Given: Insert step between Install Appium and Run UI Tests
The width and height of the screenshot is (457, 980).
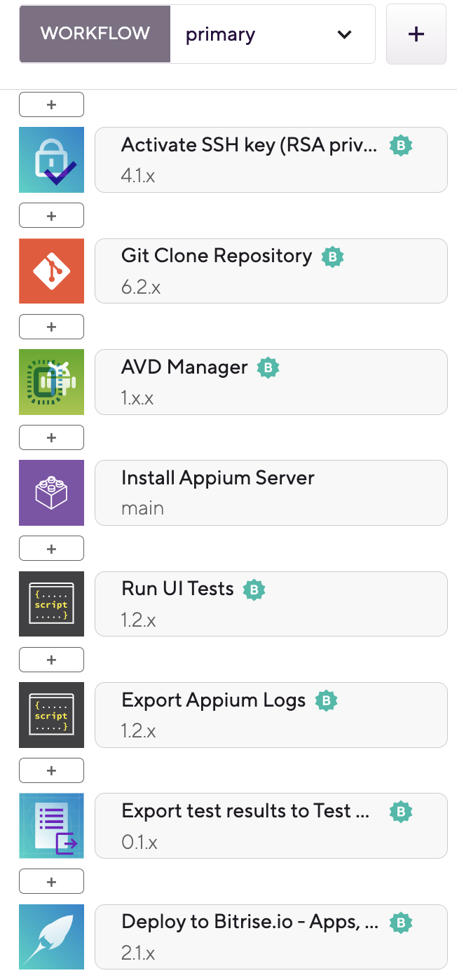Looking at the screenshot, I should coord(51,548).
